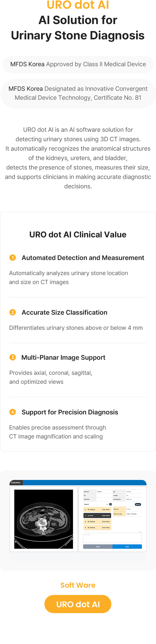Select the Evaluation tab
Screen dimensions: 156x644
tap(16, 483)
